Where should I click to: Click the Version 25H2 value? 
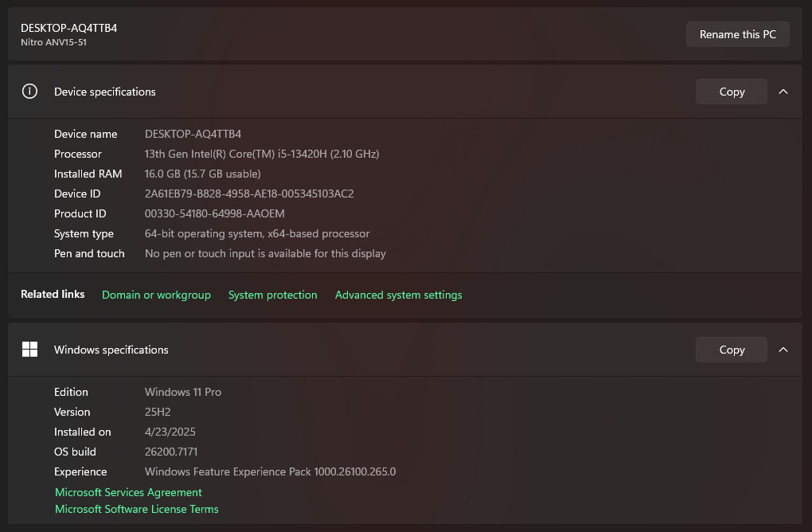point(158,412)
